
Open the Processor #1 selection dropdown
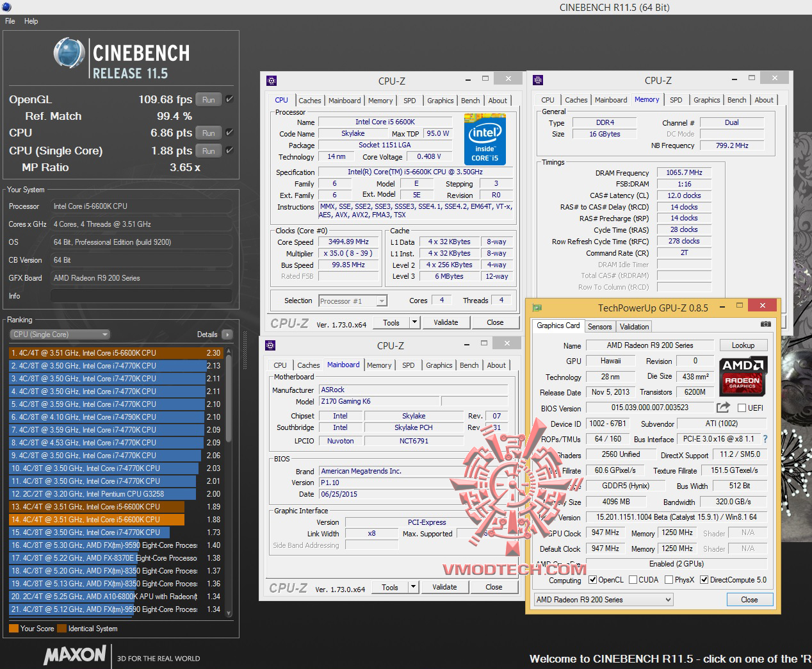click(x=352, y=301)
